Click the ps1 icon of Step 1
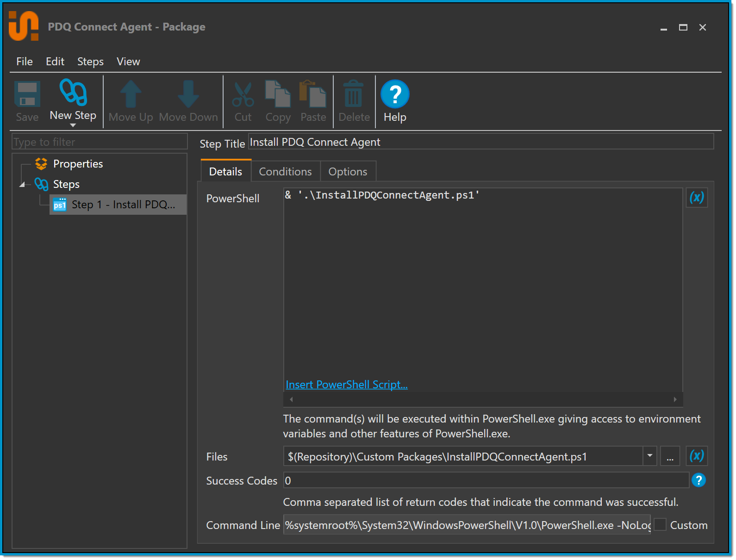 [x=60, y=205]
